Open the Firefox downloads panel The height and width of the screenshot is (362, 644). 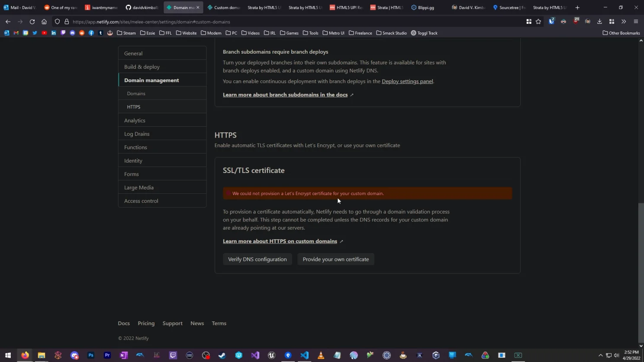click(x=599, y=22)
